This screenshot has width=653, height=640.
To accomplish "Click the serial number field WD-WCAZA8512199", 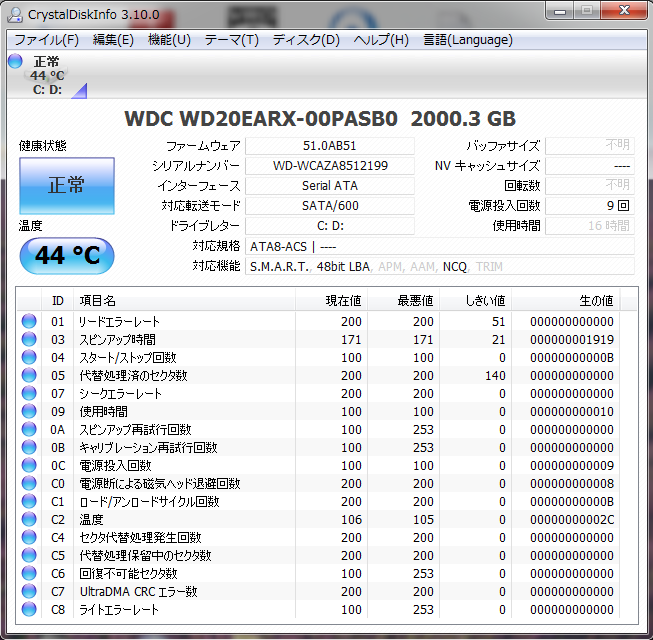I will tap(330, 166).
